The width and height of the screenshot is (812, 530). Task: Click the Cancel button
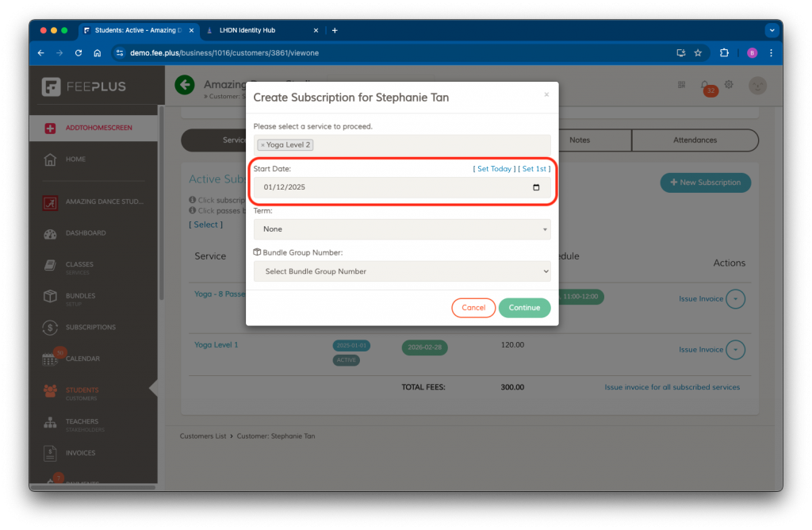point(473,308)
